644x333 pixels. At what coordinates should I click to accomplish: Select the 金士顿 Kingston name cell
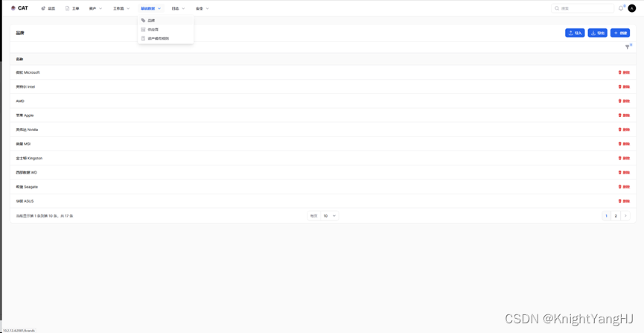[x=29, y=158]
